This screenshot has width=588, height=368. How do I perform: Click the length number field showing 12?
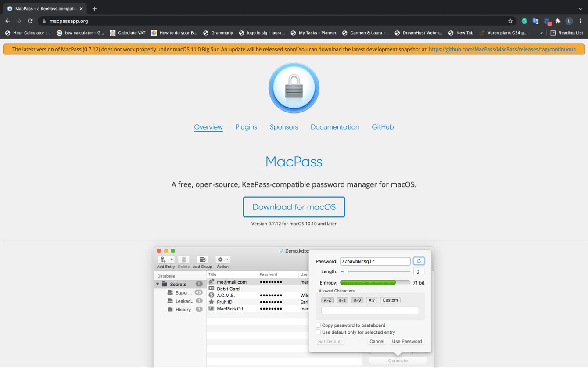point(419,272)
